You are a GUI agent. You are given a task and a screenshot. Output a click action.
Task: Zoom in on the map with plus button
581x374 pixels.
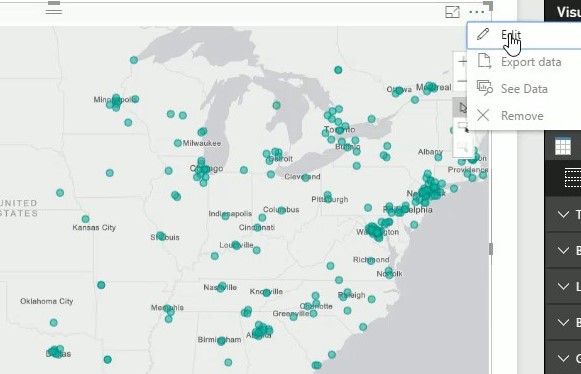pos(462,62)
